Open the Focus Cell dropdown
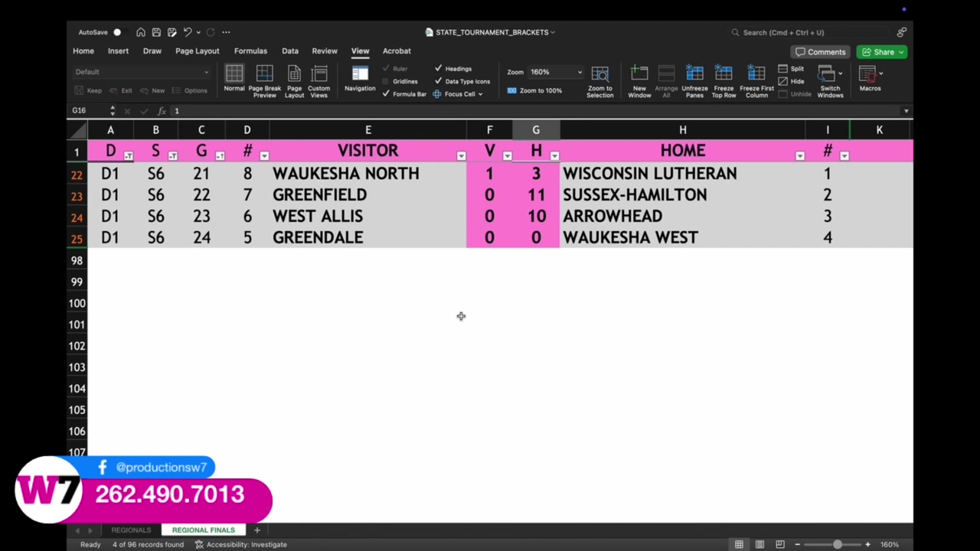The height and width of the screenshot is (551, 980). tap(479, 93)
